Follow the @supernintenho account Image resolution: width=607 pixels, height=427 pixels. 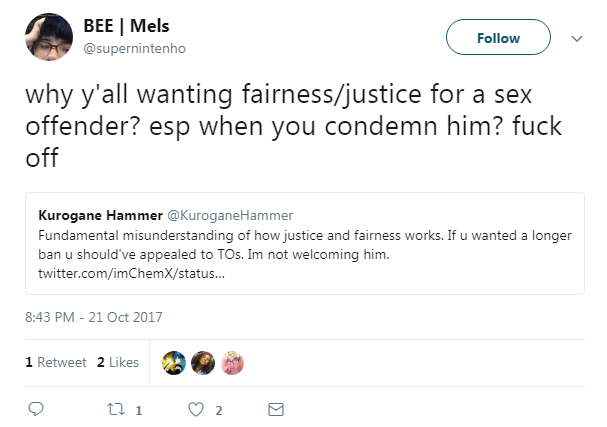point(498,37)
